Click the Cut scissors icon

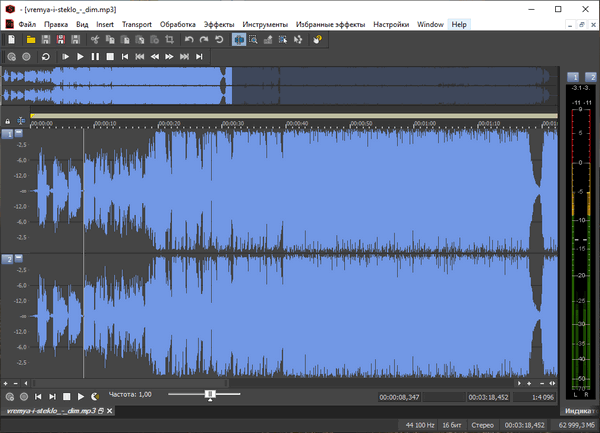click(x=95, y=40)
